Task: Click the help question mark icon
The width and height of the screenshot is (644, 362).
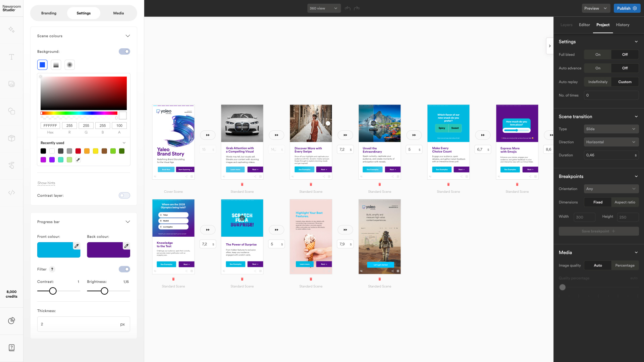Action: click(x=11, y=348)
